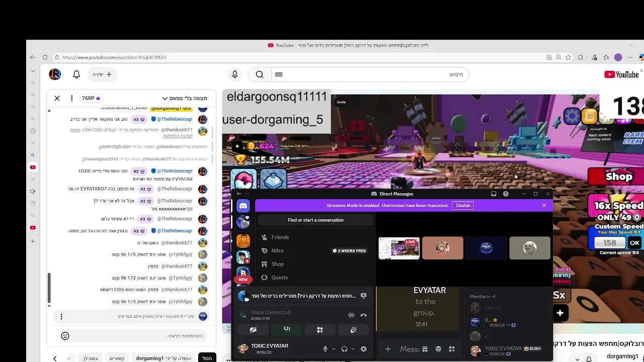This screenshot has height=362, width=644.
Task: Click the YouTube Create button
Action: [102, 74]
